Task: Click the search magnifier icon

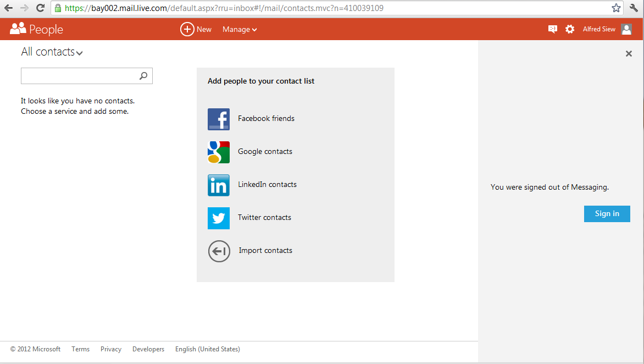Action: coord(143,75)
